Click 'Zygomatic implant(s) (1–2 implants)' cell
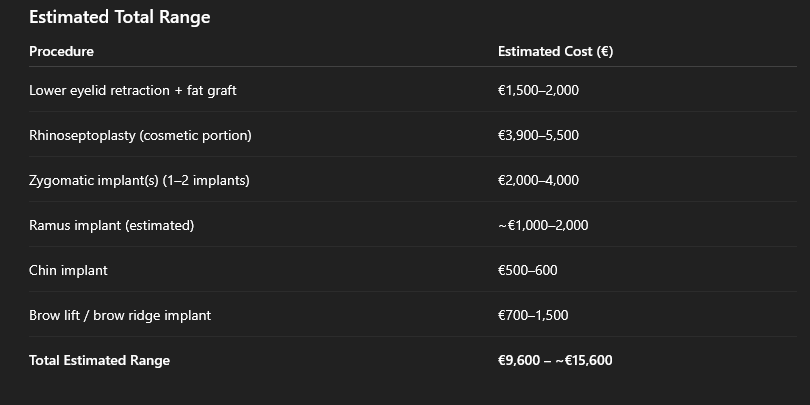Screen dimensions: 810x405 coord(139,180)
